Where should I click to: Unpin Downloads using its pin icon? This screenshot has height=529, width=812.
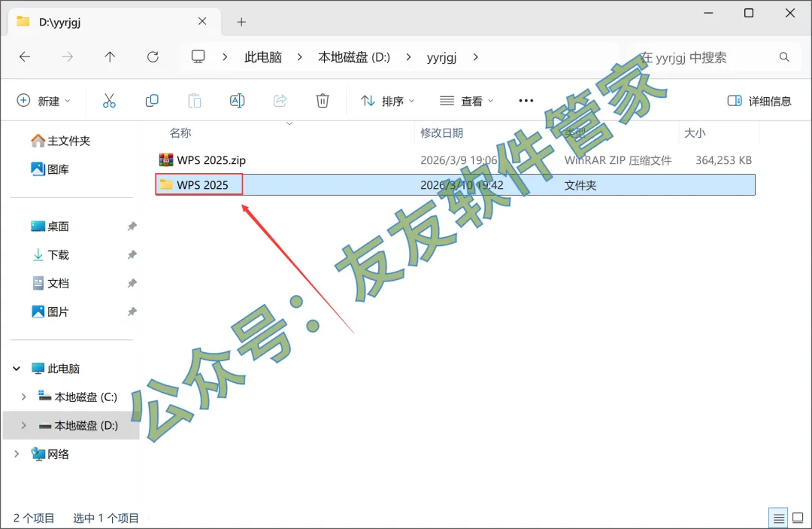(132, 254)
